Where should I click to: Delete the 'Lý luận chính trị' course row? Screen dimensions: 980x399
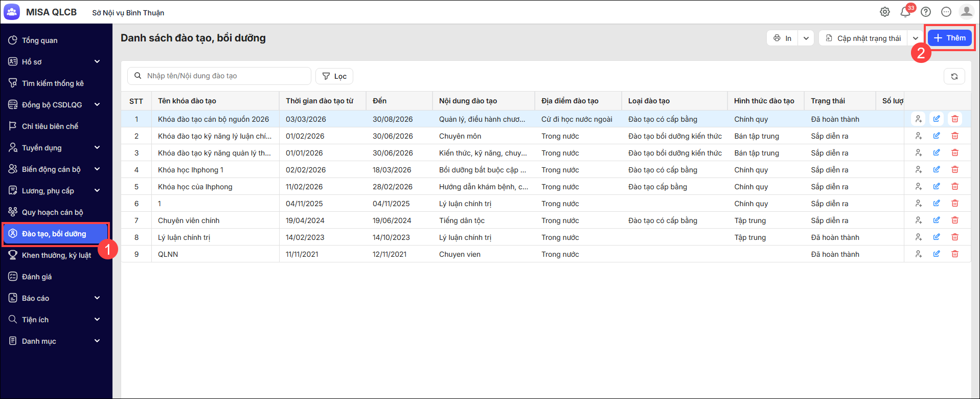[x=954, y=237]
